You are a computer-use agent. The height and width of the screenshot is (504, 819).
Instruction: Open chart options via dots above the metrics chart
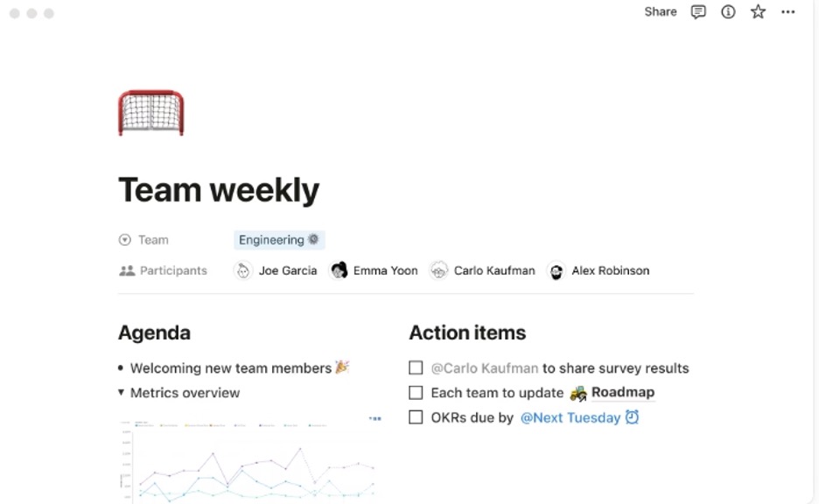coord(374,418)
